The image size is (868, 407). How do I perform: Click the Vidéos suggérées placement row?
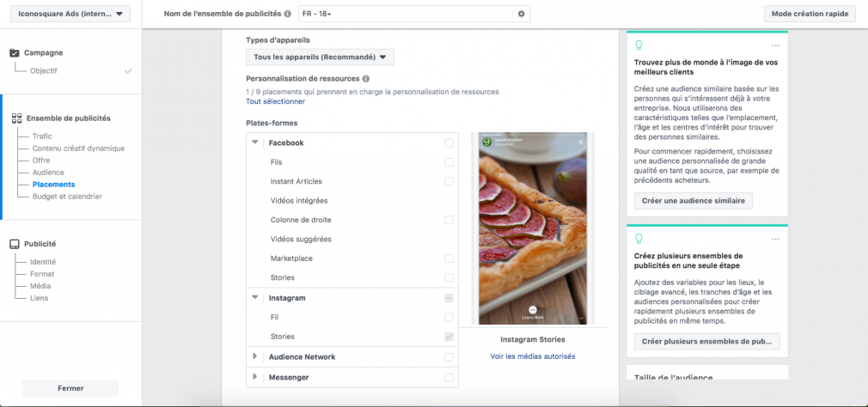pos(352,240)
